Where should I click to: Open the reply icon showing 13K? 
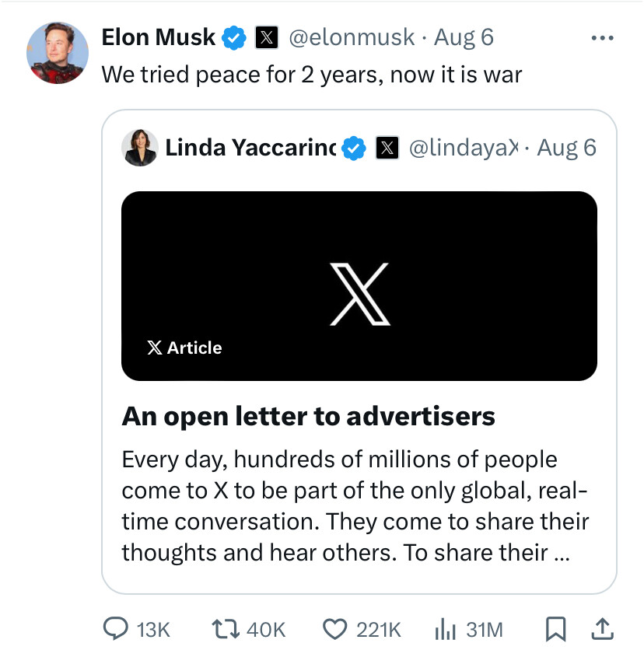point(116,629)
